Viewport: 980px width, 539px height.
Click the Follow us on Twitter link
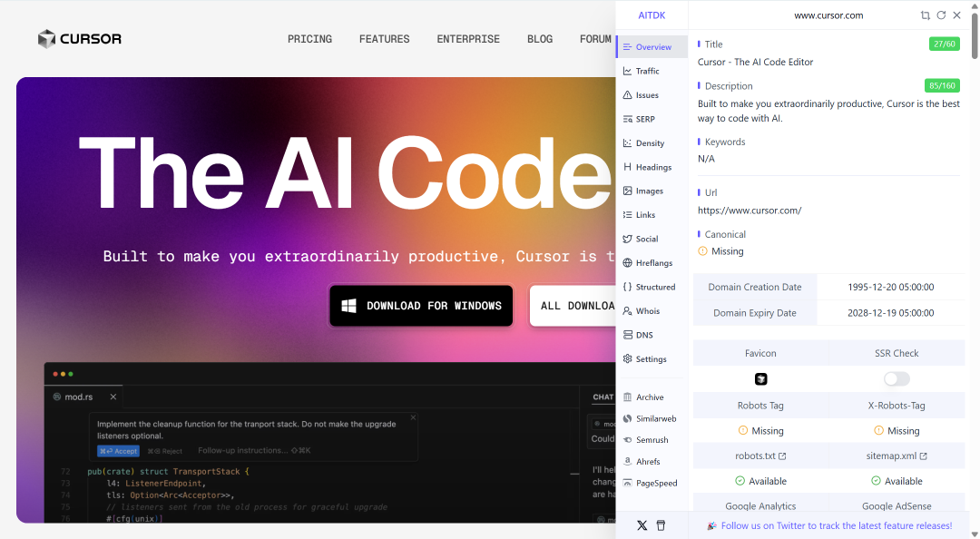coord(837,526)
